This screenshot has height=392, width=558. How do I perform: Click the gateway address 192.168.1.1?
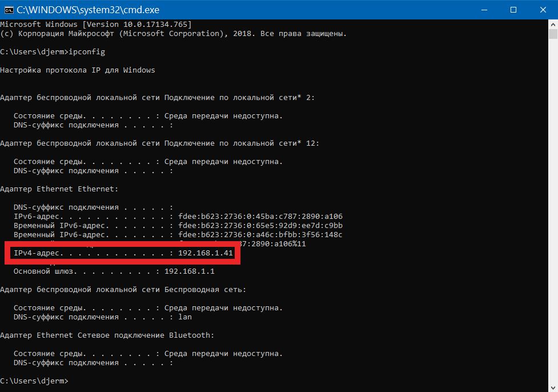[189, 271]
